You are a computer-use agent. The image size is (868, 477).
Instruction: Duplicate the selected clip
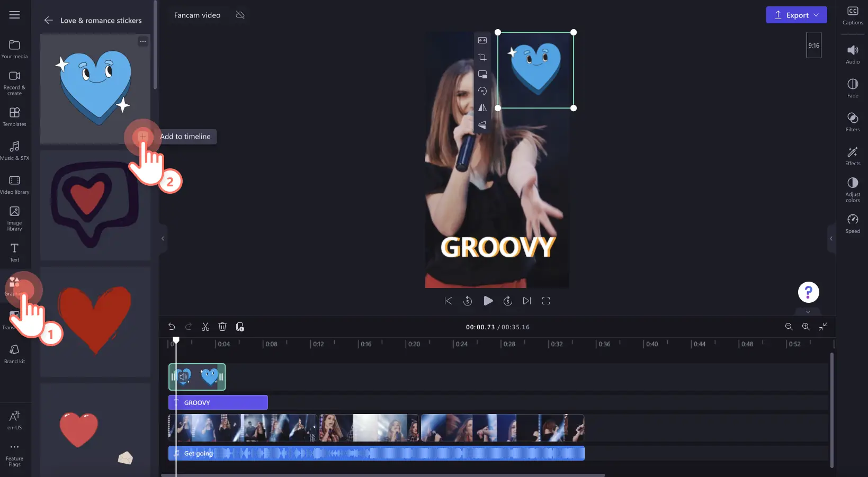(240, 327)
